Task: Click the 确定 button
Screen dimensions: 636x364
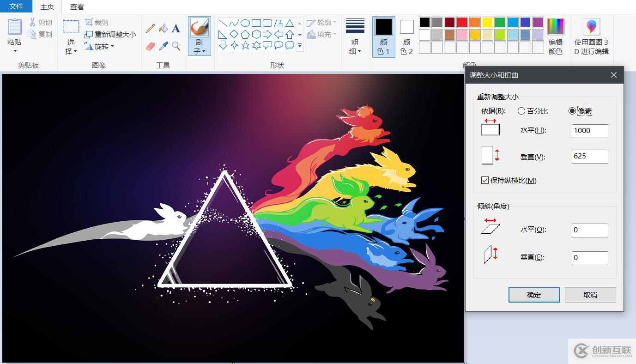Action: (534, 295)
